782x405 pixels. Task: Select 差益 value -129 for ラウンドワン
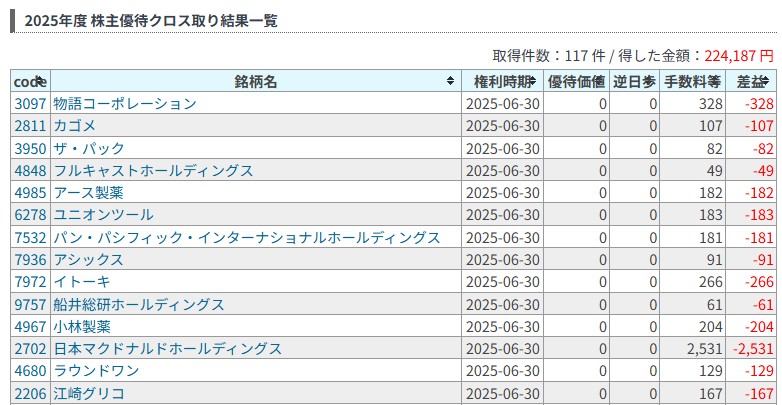coord(759,372)
